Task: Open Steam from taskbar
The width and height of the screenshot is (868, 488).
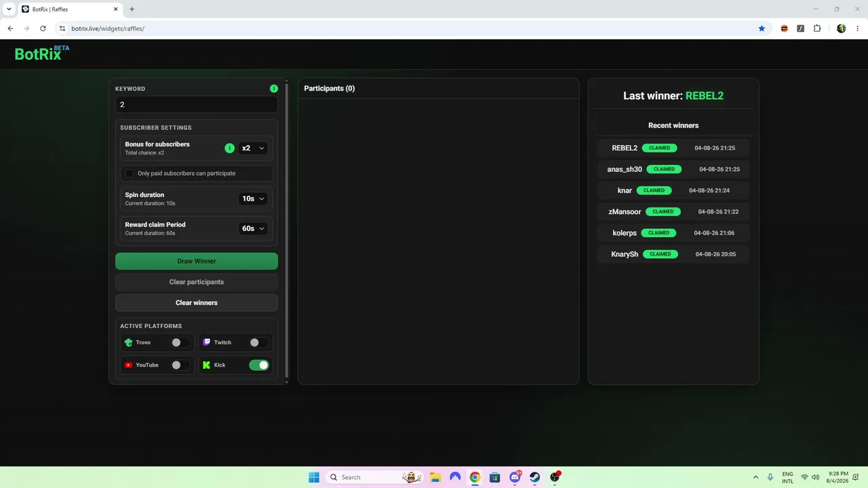Action: point(534,477)
